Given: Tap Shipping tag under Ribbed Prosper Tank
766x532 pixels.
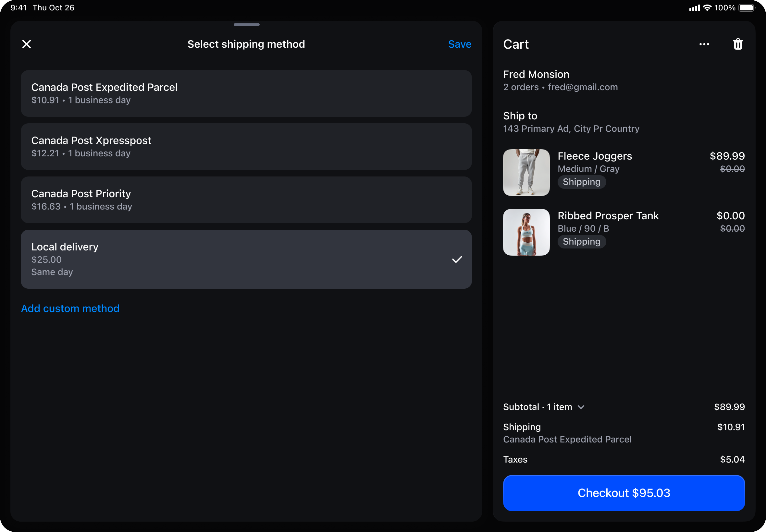Looking at the screenshot, I should point(582,242).
